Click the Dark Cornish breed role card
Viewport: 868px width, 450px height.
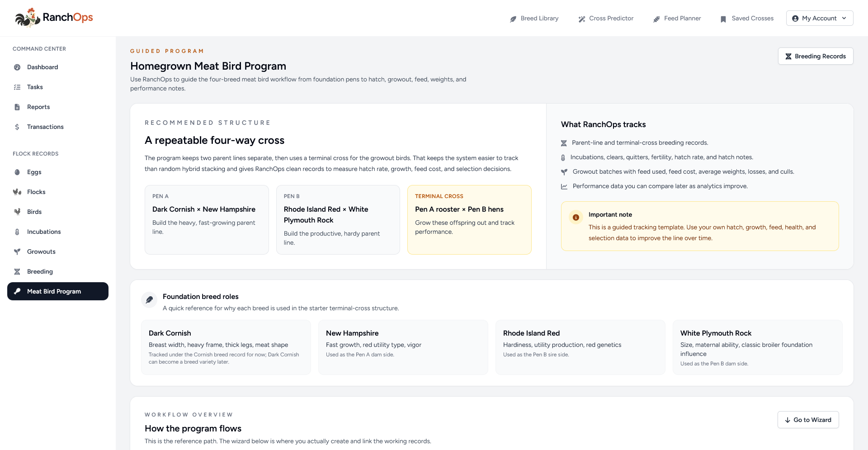(226, 347)
